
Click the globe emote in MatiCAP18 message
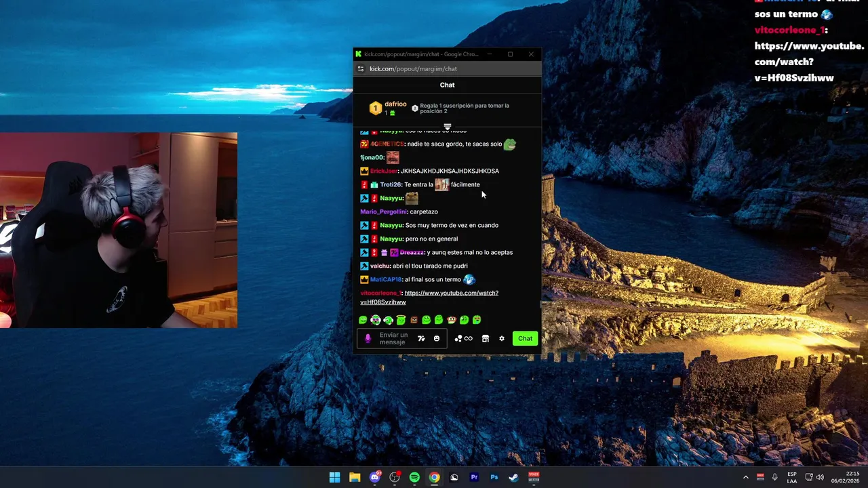469,279
